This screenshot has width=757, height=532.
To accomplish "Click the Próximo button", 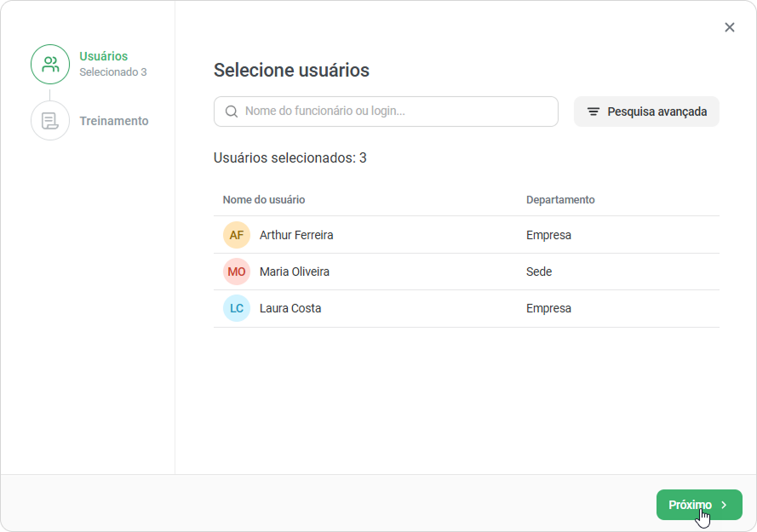I will pyautogui.click(x=699, y=505).
